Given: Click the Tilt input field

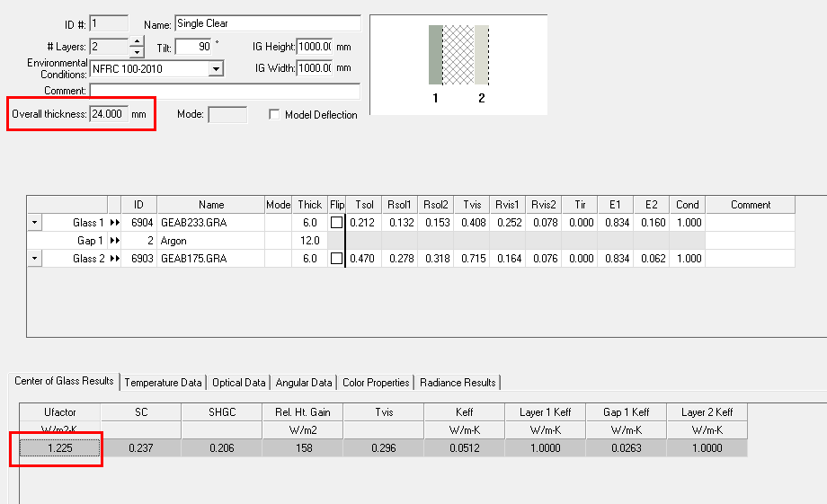Looking at the screenshot, I should [192, 46].
